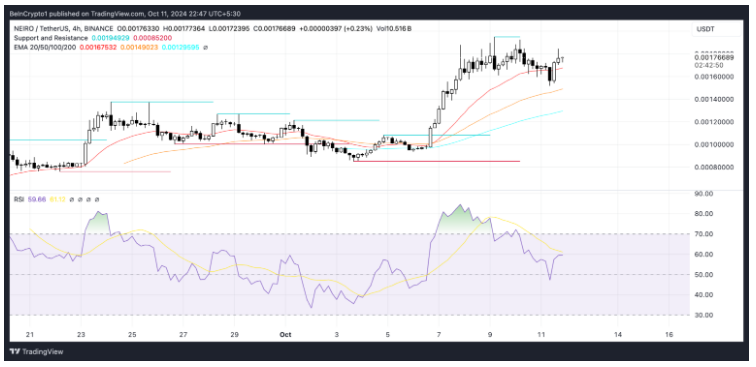Open the Support and Resistance indicator legend
The image size is (756, 367).
(x=51, y=38)
